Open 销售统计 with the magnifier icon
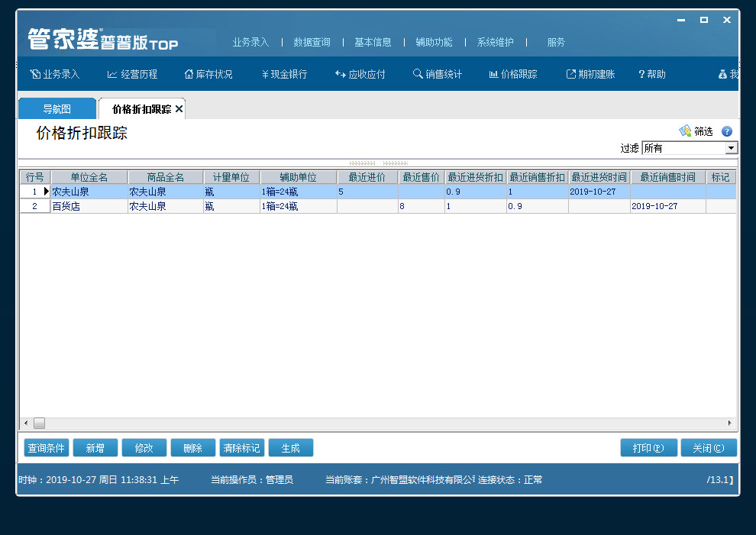The height and width of the screenshot is (535, 756). pyautogui.click(x=438, y=74)
